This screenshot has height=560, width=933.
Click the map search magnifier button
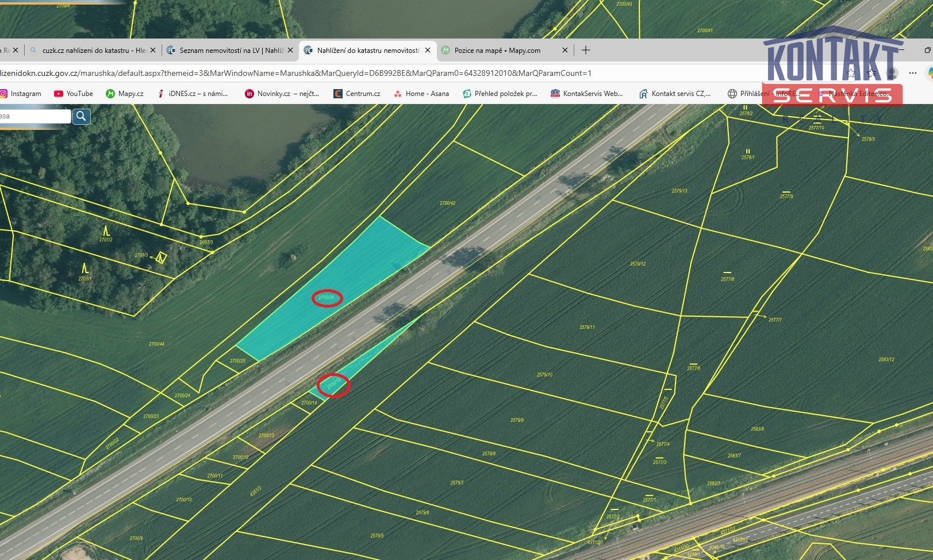point(82,116)
